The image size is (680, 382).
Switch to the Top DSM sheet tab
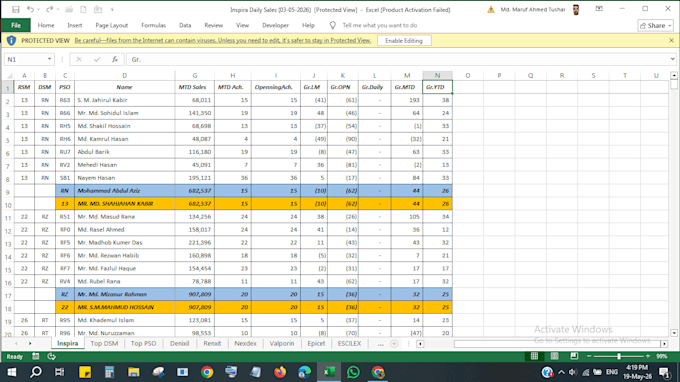pos(104,343)
